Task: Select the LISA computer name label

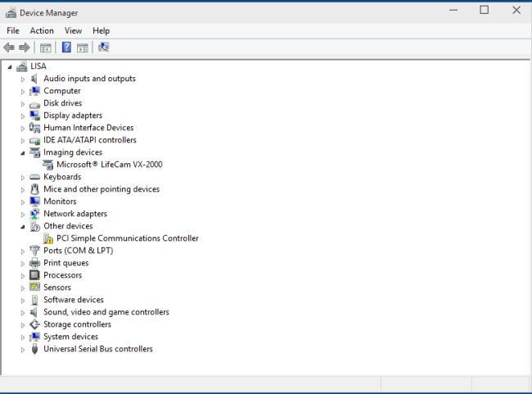Action: click(x=38, y=66)
